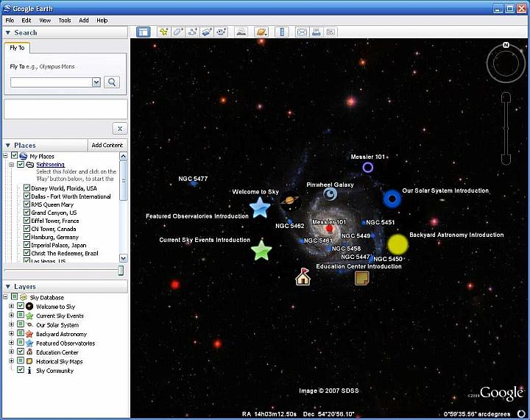Click the house Education Center icon

click(x=303, y=277)
